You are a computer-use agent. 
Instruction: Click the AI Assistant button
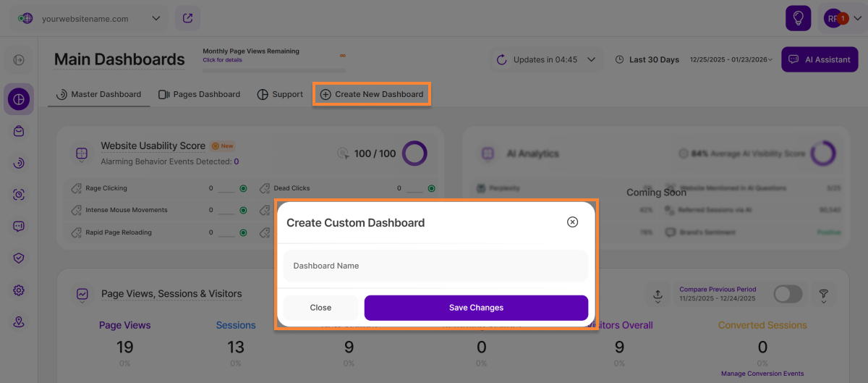click(x=820, y=59)
